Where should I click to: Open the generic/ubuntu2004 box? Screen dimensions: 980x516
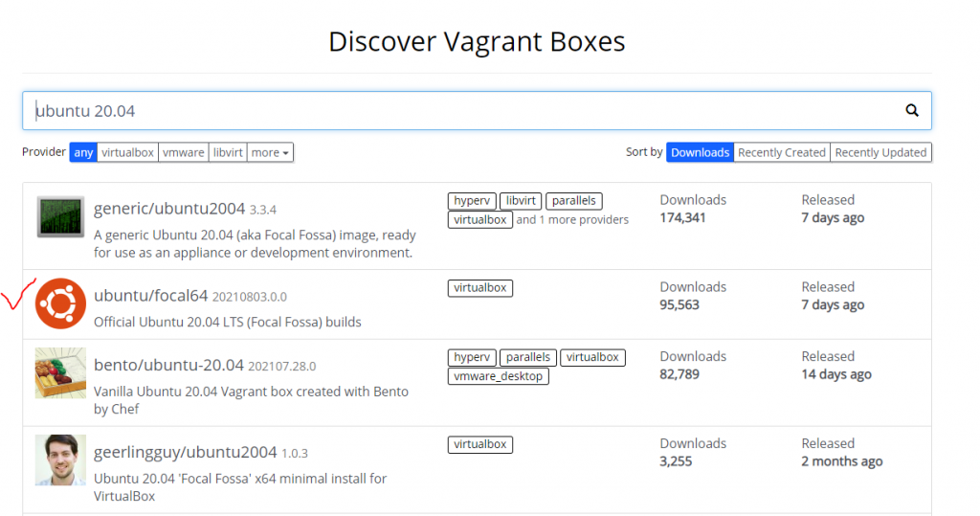(x=168, y=209)
